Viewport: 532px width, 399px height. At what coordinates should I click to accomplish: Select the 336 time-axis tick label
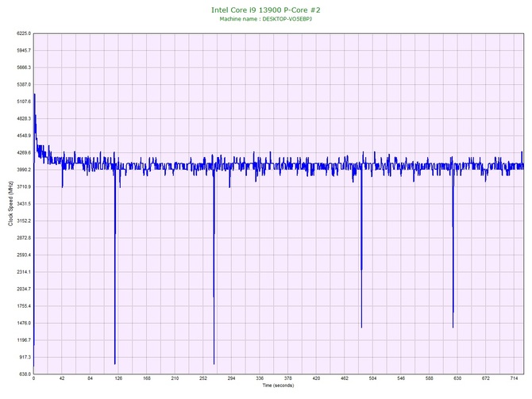(x=260, y=378)
